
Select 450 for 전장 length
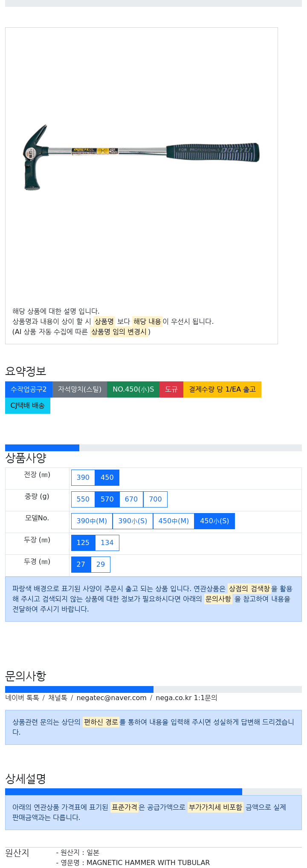coord(107,478)
